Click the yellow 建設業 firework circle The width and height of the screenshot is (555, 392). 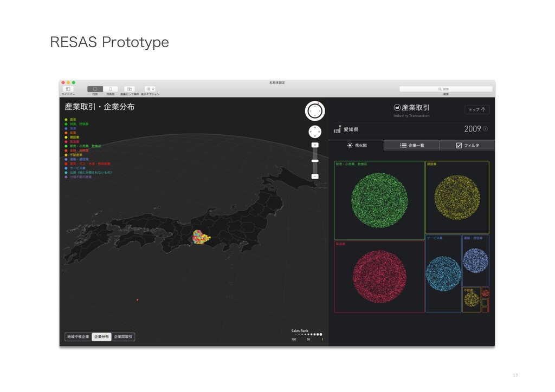point(457,197)
